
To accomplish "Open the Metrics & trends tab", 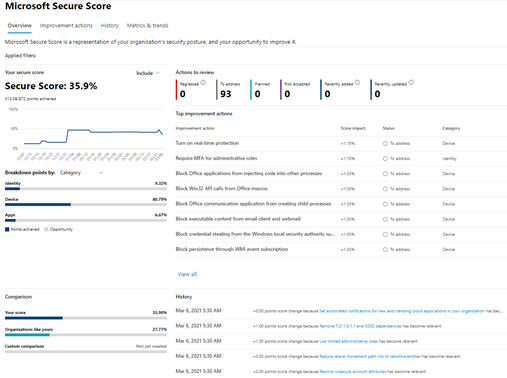I will tap(148, 26).
